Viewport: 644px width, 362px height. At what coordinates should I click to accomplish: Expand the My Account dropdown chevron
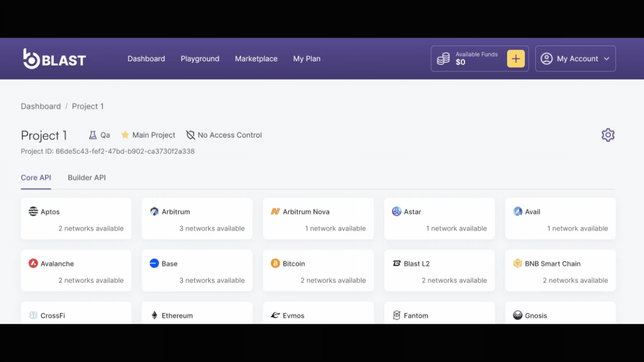[606, 59]
